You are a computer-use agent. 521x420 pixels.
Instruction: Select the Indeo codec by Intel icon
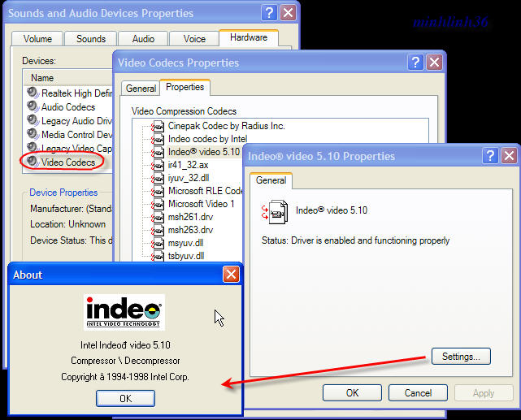pyautogui.click(x=158, y=139)
